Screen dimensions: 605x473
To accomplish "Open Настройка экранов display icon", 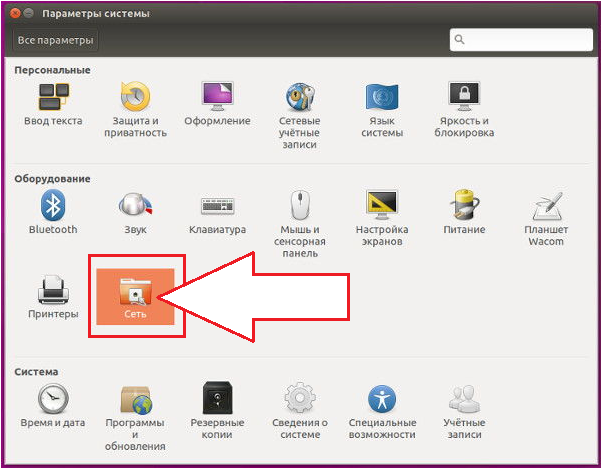I will 382,205.
